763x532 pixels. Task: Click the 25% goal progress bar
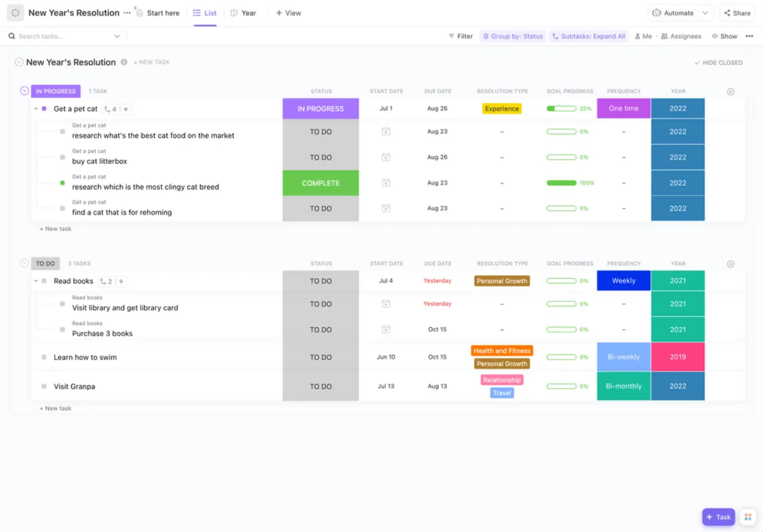pos(561,109)
